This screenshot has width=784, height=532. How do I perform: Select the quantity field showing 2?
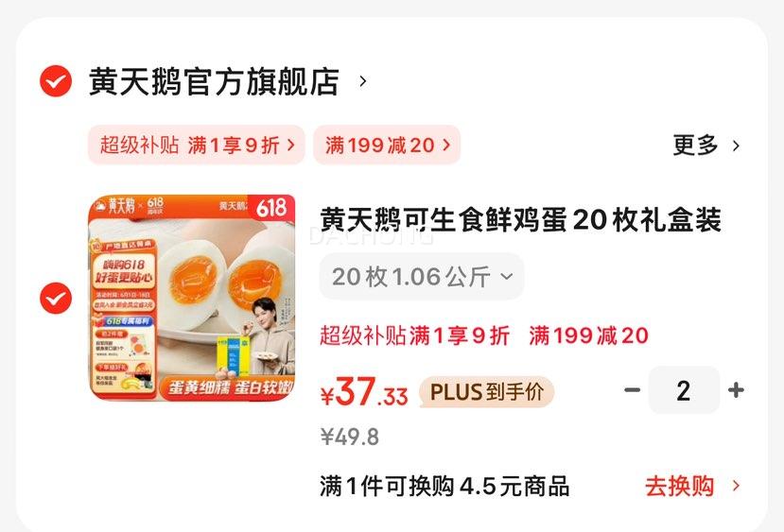click(x=684, y=390)
